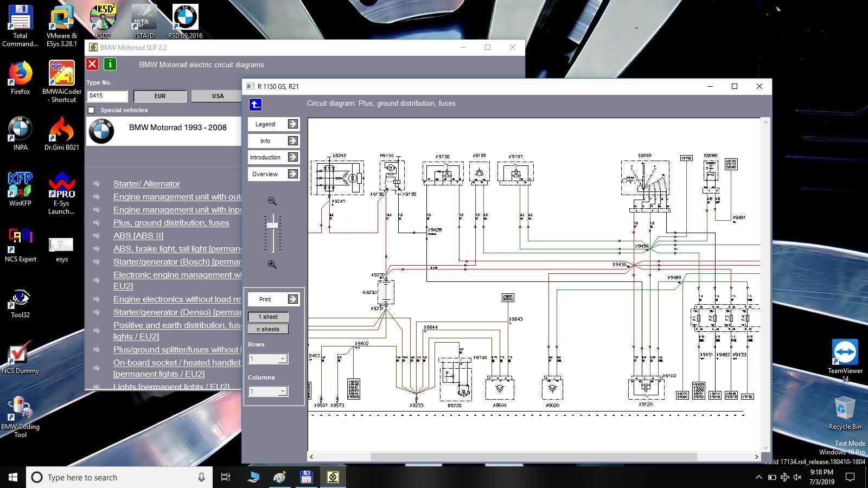Open Total Commander desktop icon
This screenshot has width=868, height=488.
tap(20, 26)
